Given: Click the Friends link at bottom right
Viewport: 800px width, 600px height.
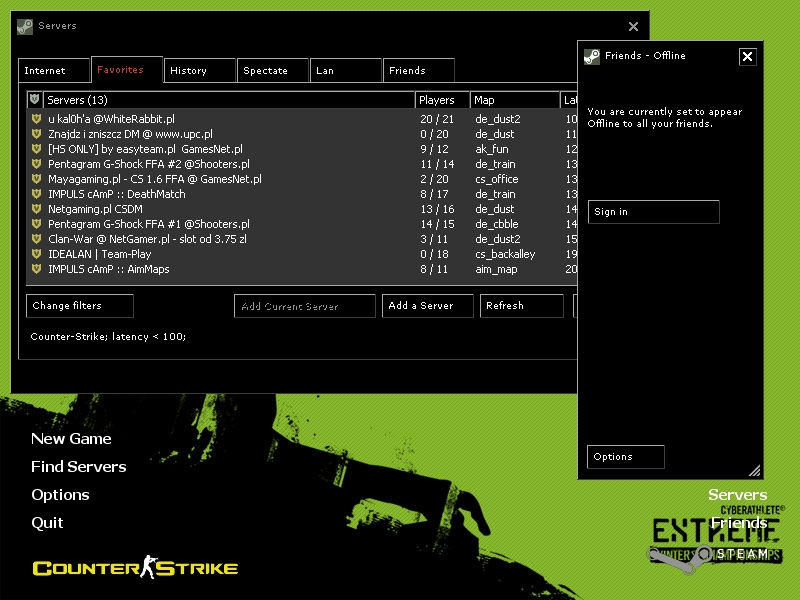Looking at the screenshot, I should 739,522.
